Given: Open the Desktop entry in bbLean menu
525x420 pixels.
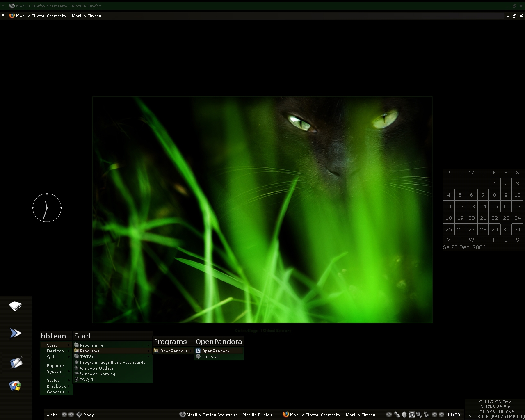Looking at the screenshot, I should click(x=55, y=351).
